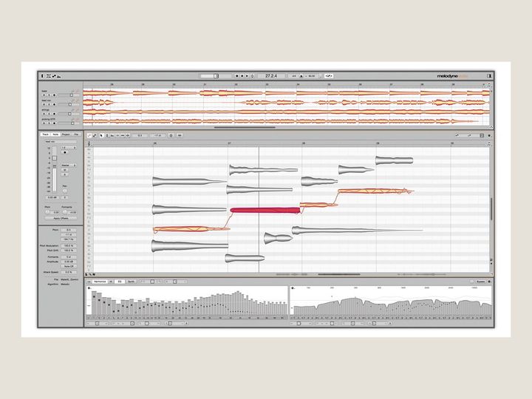Select the Formant tool

click(112, 135)
